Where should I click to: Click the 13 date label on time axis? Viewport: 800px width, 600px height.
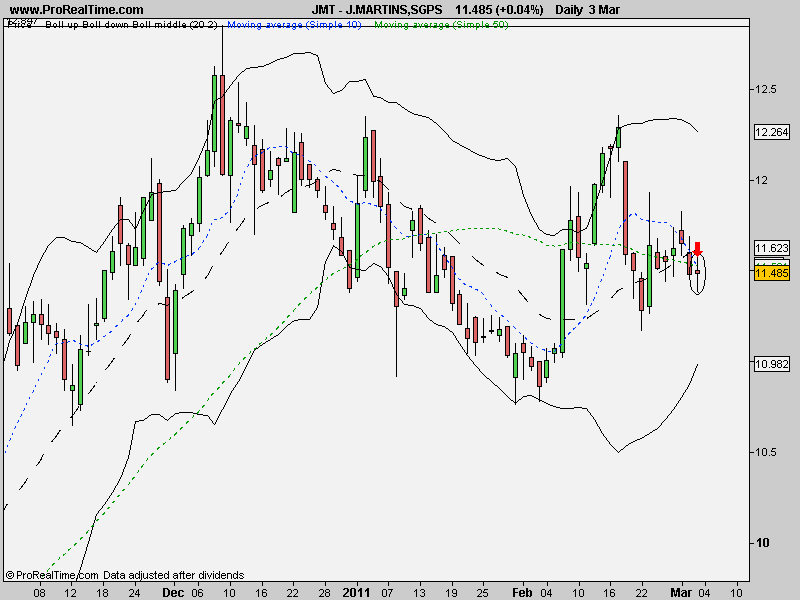(x=419, y=593)
